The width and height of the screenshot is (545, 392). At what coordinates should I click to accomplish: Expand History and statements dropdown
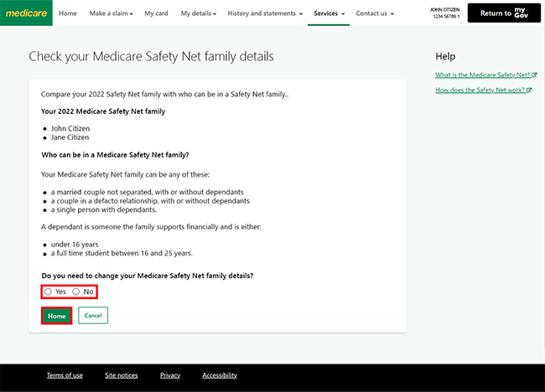pyautogui.click(x=265, y=13)
